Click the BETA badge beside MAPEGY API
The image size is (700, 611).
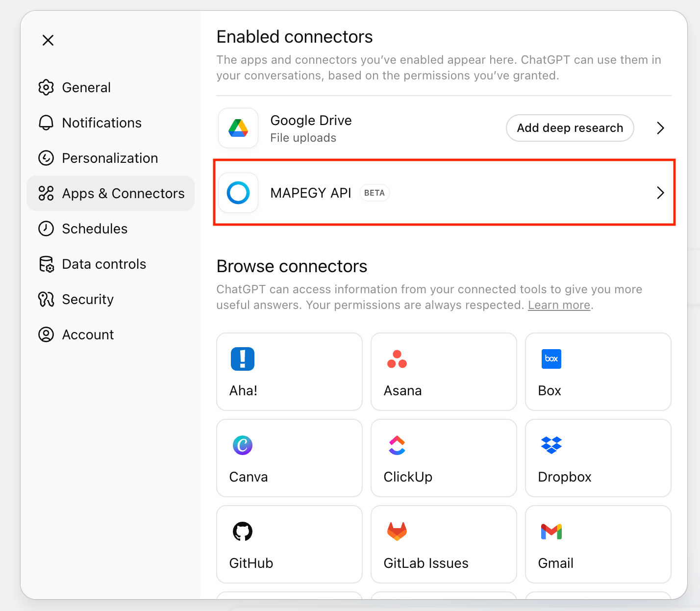coord(375,193)
